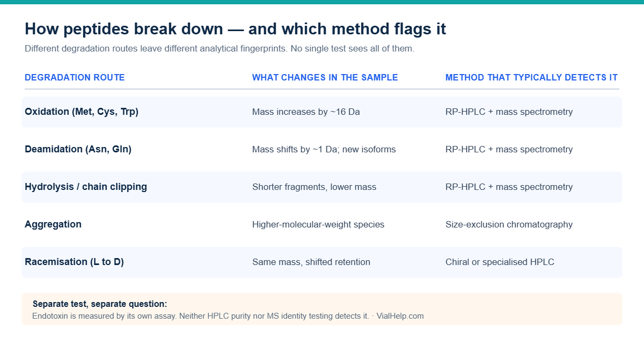Click the 'Oxidation (Met, Cys, Trp)' row label

82,112
